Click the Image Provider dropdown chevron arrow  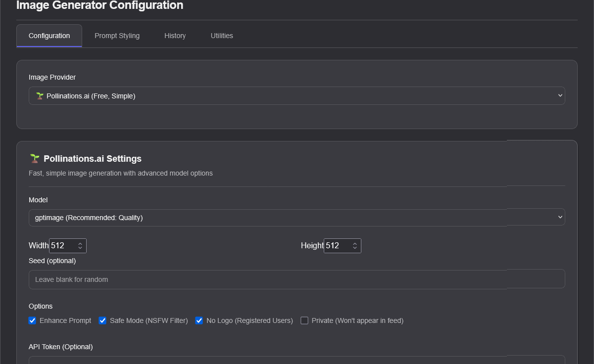tap(560, 95)
